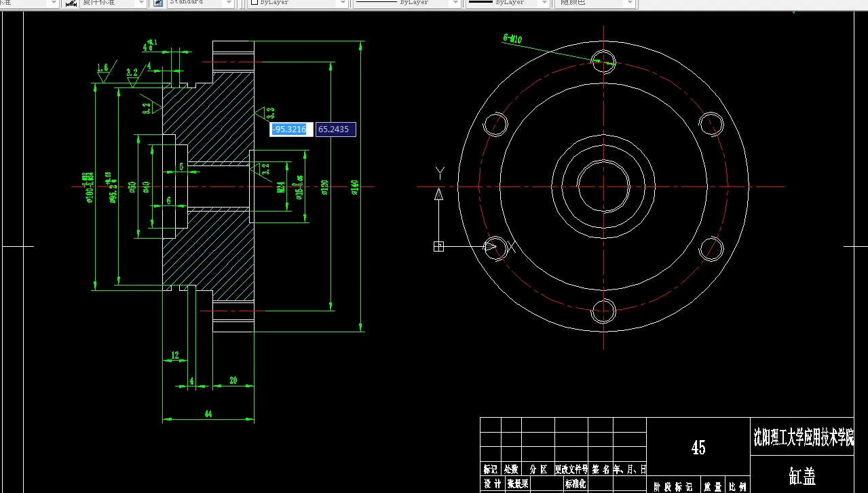
Task: Click the UCS origin icon square
Action: (438, 246)
